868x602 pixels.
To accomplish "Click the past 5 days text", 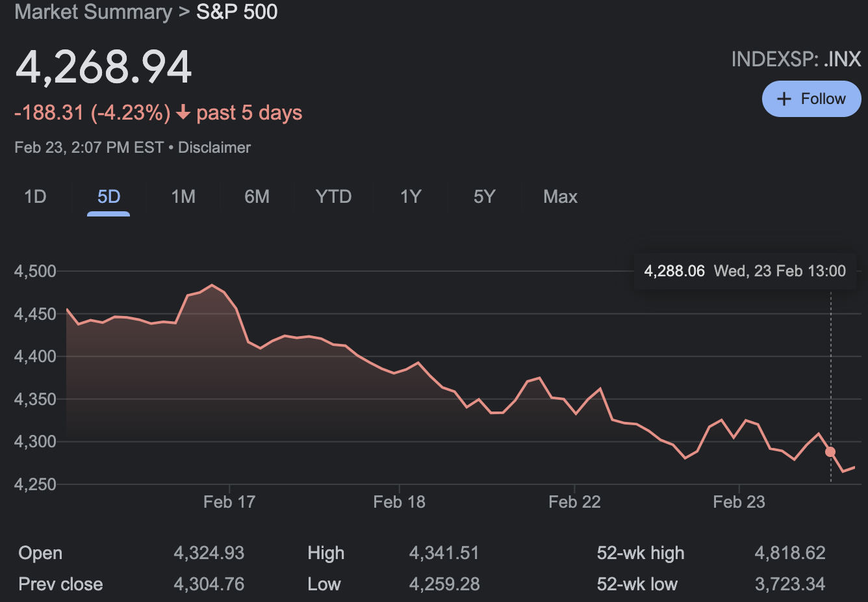I will (249, 112).
